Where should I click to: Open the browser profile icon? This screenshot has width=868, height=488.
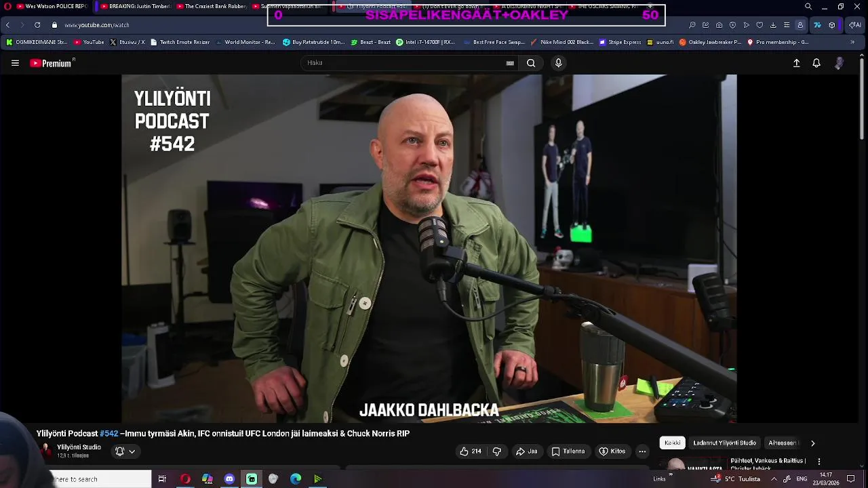[x=800, y=25]
